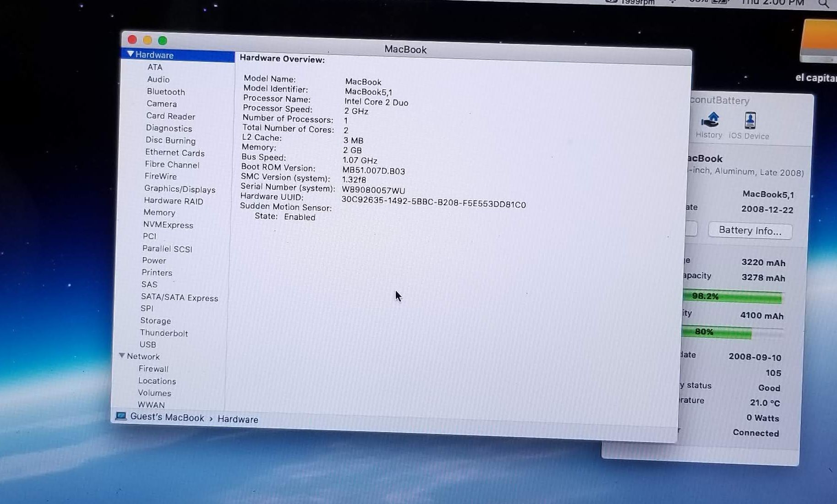Click the 98.2% charge progress bar
The image size is (837, 504).
[732, 297]
